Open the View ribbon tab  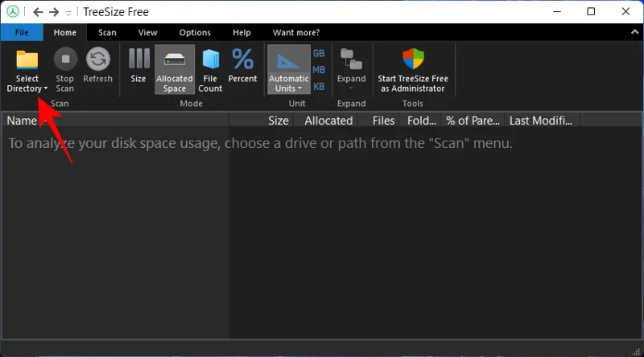(147, 32)
